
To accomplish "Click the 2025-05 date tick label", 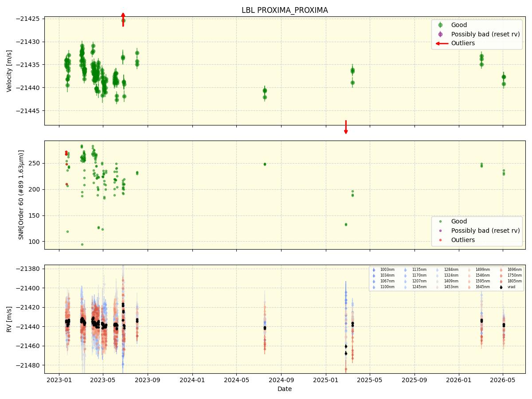I will (370, 380).
